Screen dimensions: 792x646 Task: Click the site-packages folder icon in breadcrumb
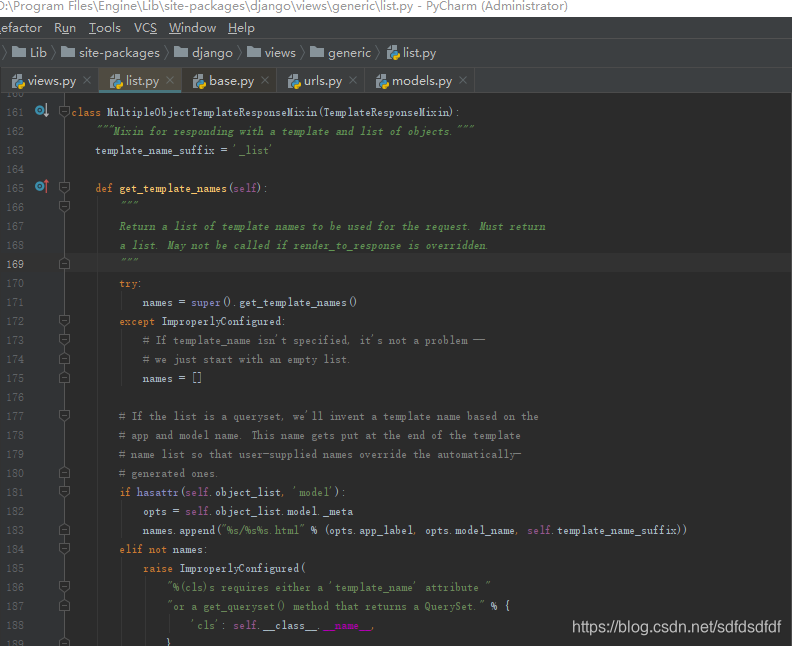pyautogui.click(x=68, y=52)
